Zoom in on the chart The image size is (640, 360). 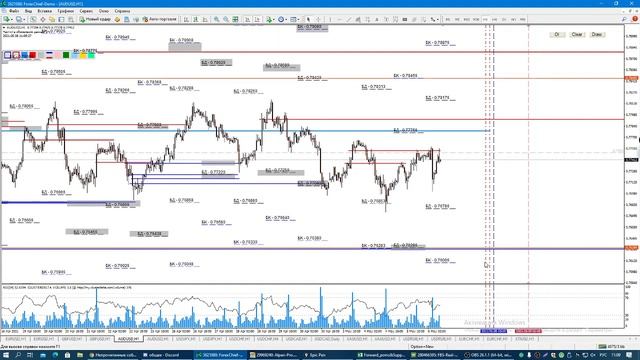pyautogui.click(x=216, y=19)
